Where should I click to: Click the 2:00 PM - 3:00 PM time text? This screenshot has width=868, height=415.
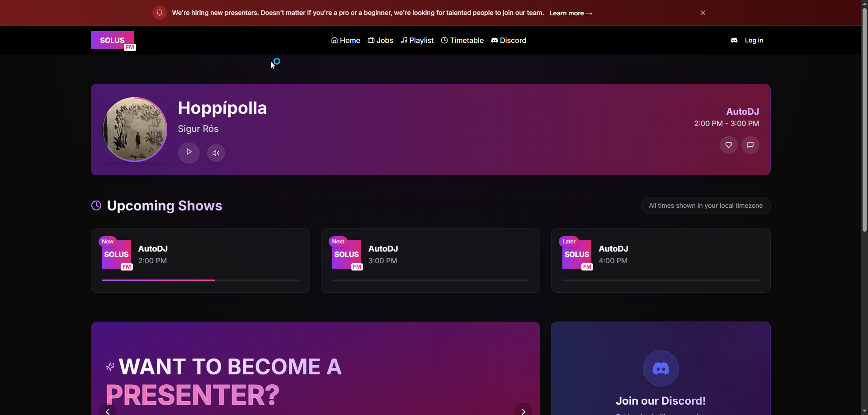pos(726,123)
